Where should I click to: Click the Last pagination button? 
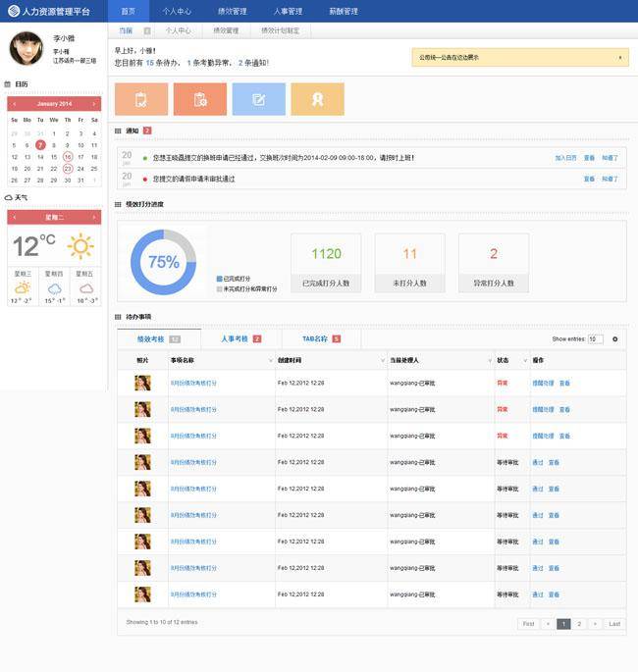coord(614,624)
